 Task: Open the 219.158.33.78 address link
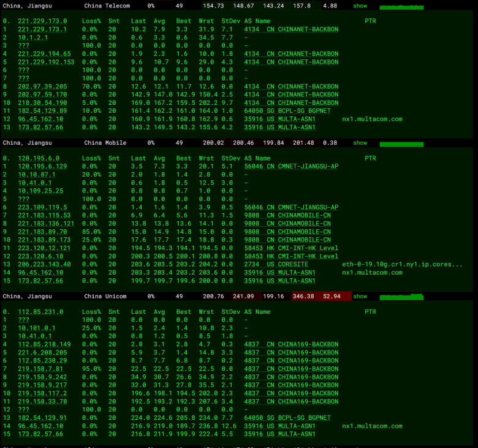pyautogui.click(x=42, y=402)
